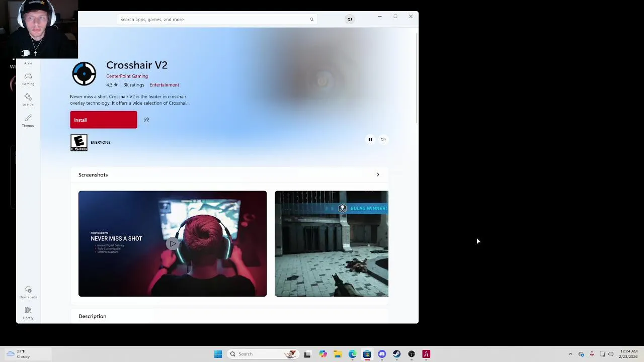Expand the Screenshots section arrow
Viewport: 644px width, 362px height.
[378, 174]
